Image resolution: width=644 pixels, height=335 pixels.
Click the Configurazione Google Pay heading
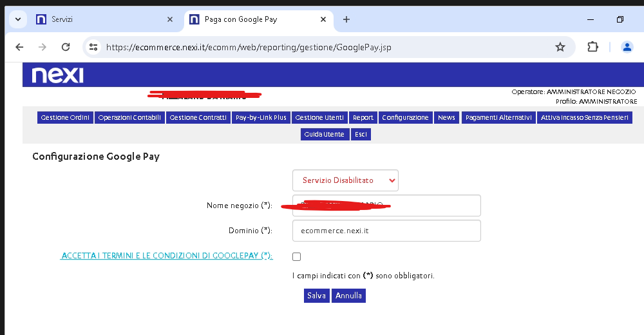96,157
